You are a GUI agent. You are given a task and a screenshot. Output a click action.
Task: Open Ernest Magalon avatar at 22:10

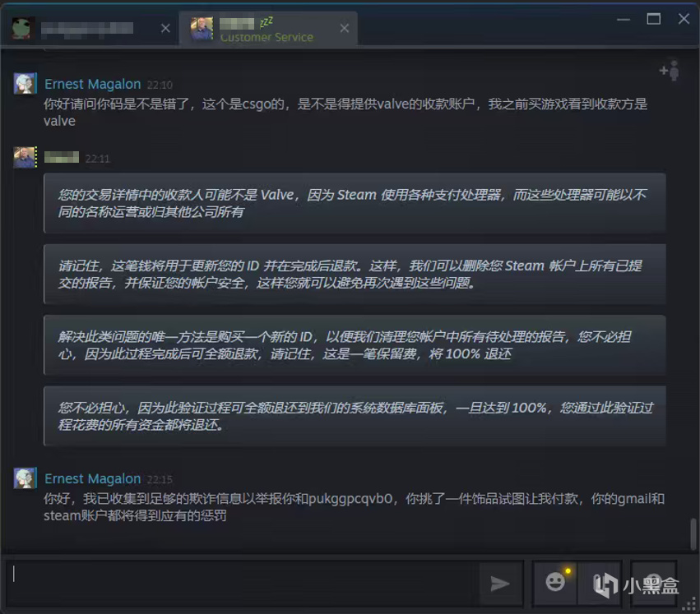point(25,83)
